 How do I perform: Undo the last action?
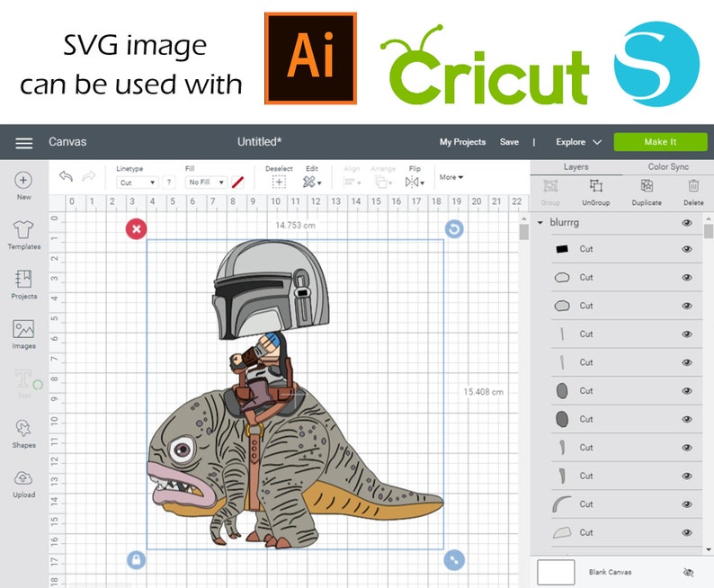click(x=67, y=176)
